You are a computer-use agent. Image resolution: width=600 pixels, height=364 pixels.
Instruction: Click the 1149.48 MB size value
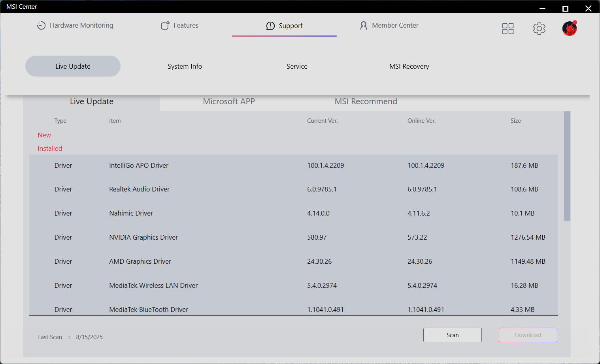pos(528,261)
